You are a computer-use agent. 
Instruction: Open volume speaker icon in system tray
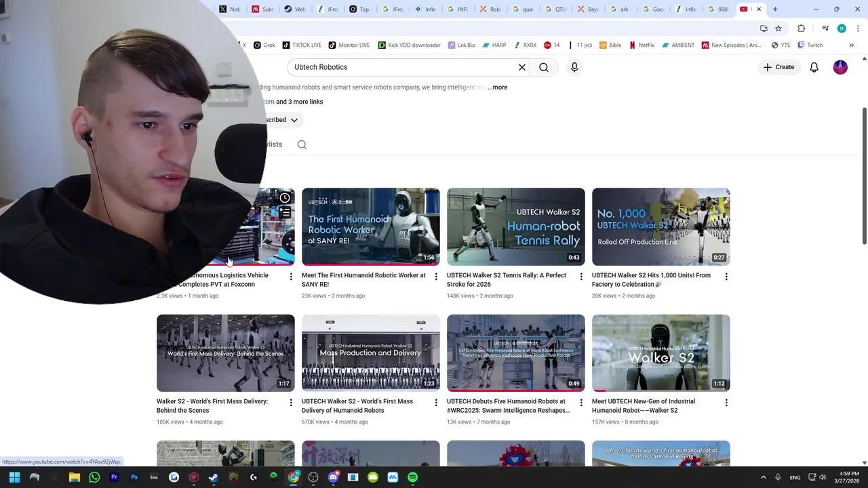[823, 477]
